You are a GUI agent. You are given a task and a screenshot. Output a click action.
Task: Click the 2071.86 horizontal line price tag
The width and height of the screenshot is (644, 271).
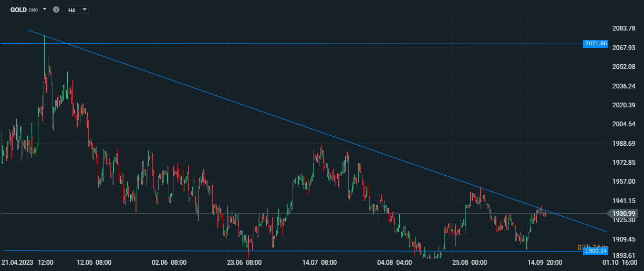(x=596, y=44)
